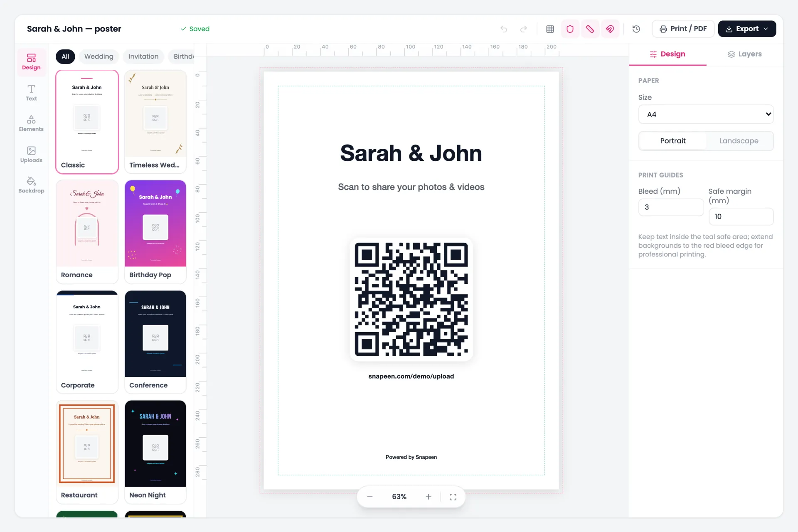Select 'Scan to share your photos & videos' text
This screenshot has height=532, width=798.
pyautogui.click(x=411, y=187)
